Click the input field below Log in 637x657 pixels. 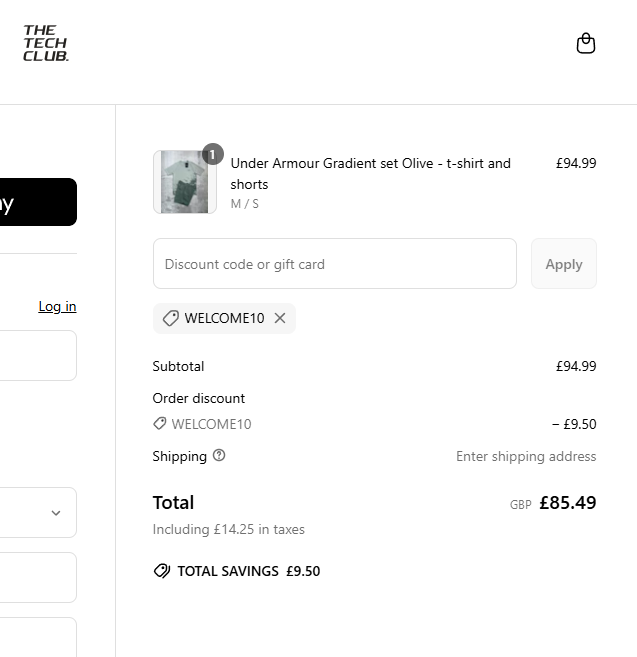click(38, 355)
